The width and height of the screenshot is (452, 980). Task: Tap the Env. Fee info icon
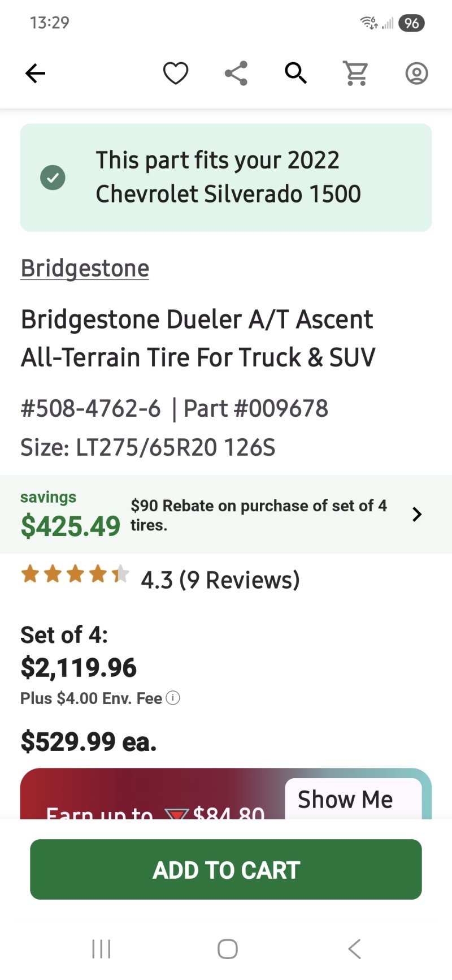173,698
